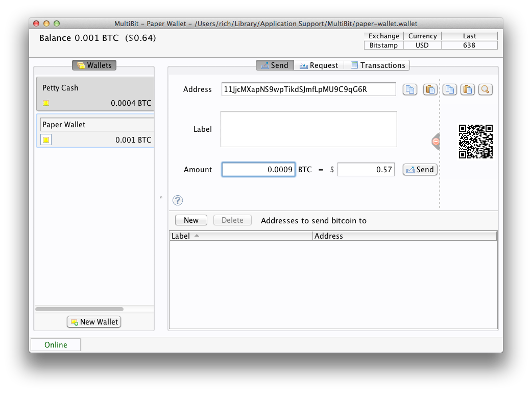The image size is (532, 393).
Task: Copy the recipient address to clipboard
Action: pyautogui.click(x=410, y=89)
